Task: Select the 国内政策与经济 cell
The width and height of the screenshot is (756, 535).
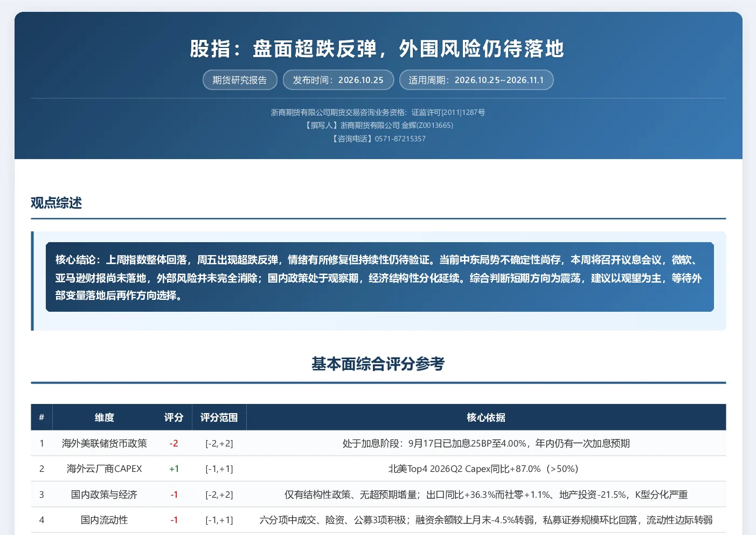Action: pos(104,495)
